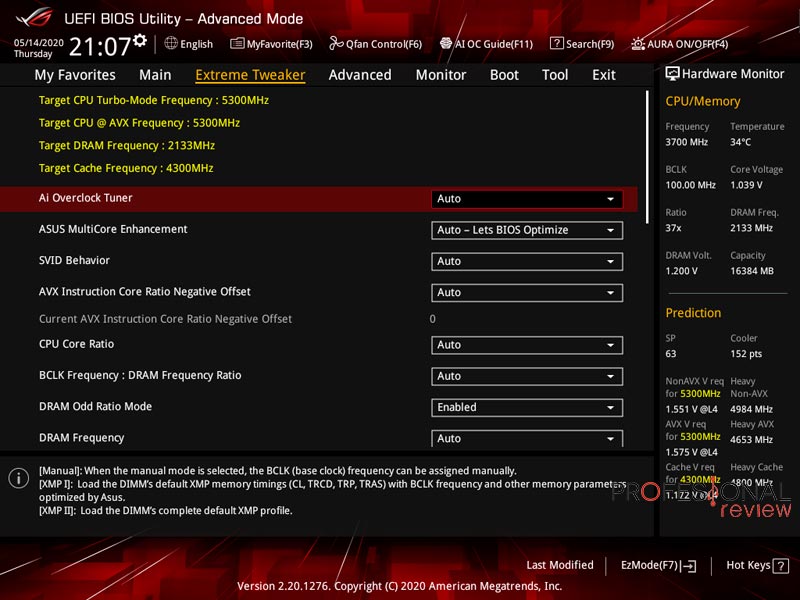The width and height of the screenshot is (800, 600).
Task: Click the Hardware Monitor screen icon
Action: click(672, 74)
